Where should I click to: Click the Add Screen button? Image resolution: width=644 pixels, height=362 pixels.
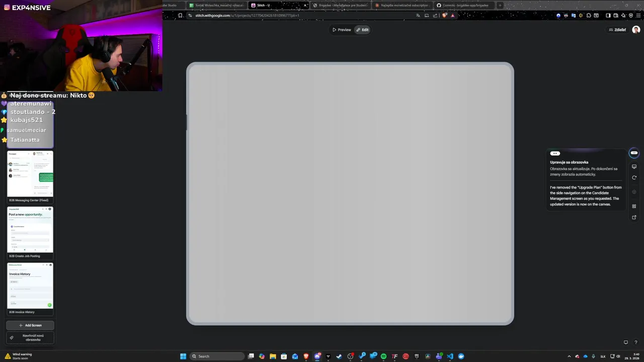click(30, 325)
